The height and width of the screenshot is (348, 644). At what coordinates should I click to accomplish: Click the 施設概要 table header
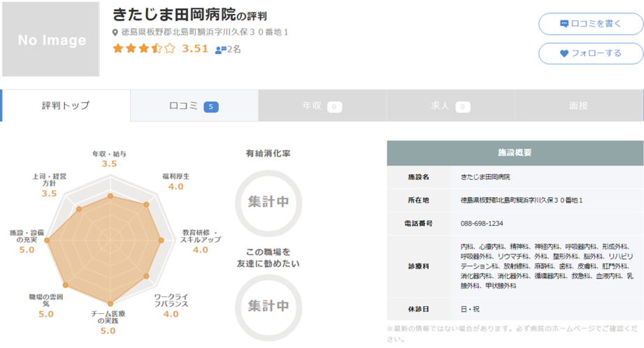pyautogui.click(x=515, y=152)
